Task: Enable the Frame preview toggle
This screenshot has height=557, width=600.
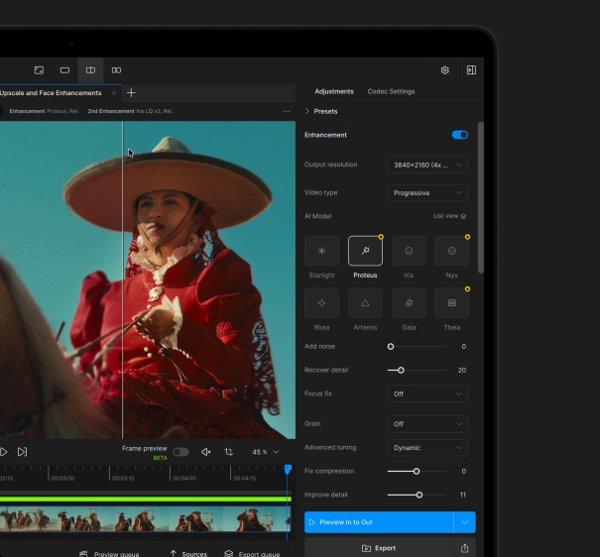Action: 181,452
